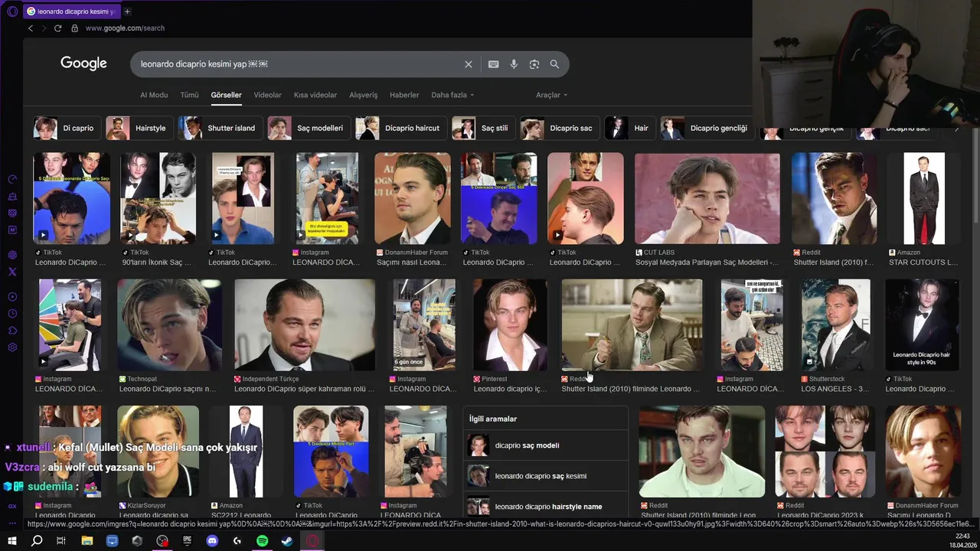Open GX Control in Opera sidebar
Screen dimensions: 980x551
click(x=12, y=179)
